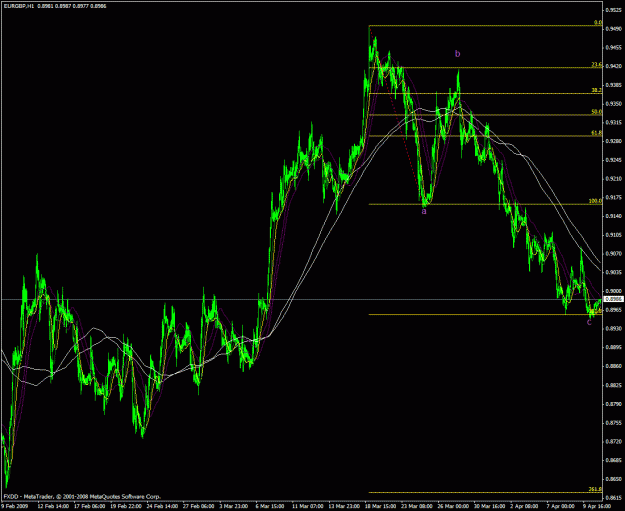Click the 0.9140 price axis value
Screen dimensions: 625x511
[613, 216]
